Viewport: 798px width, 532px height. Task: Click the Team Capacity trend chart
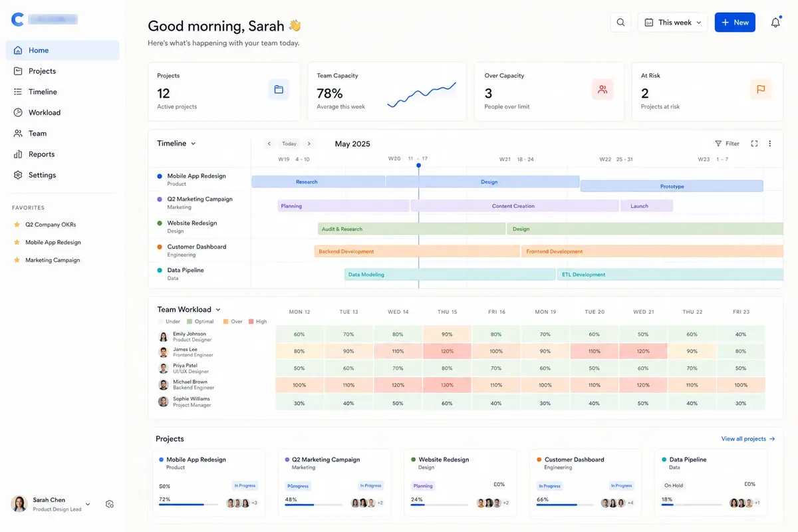422,94
